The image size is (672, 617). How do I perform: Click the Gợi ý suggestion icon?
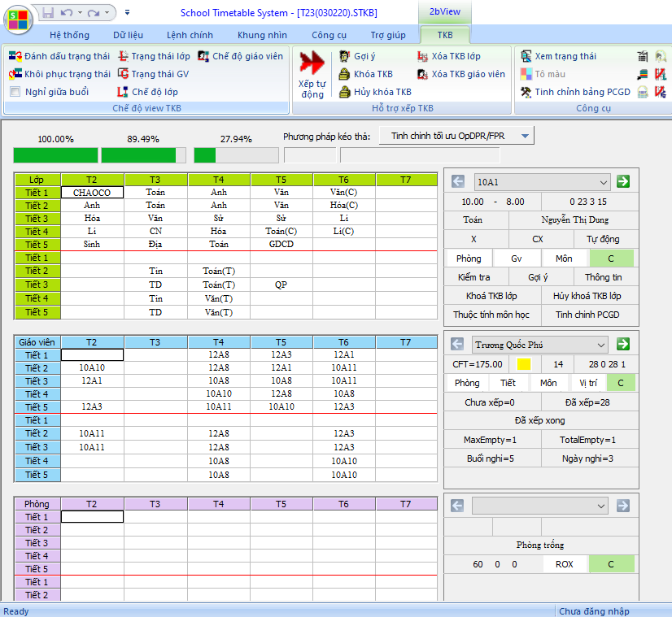click(343, 56)
